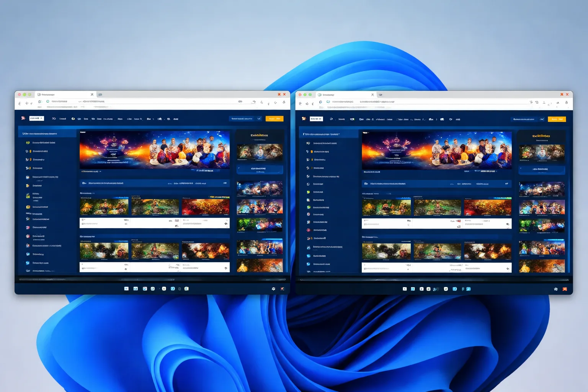Click the orange button in right window header
Screen dimensions: 588x392
[557, 119]
